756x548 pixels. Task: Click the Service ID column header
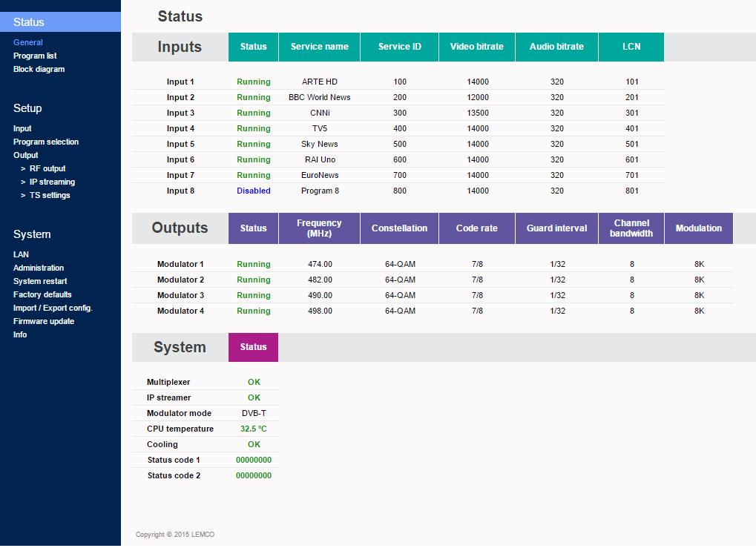click(400, 47)
